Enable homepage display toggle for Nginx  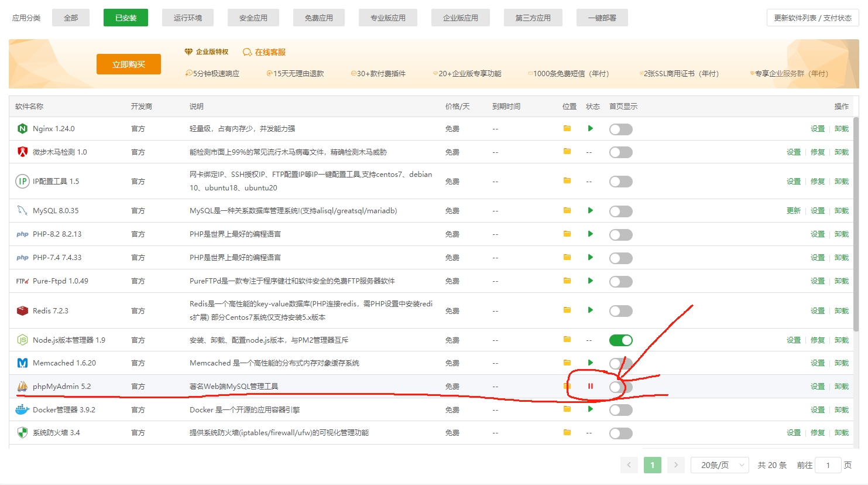tap(620, 129)
